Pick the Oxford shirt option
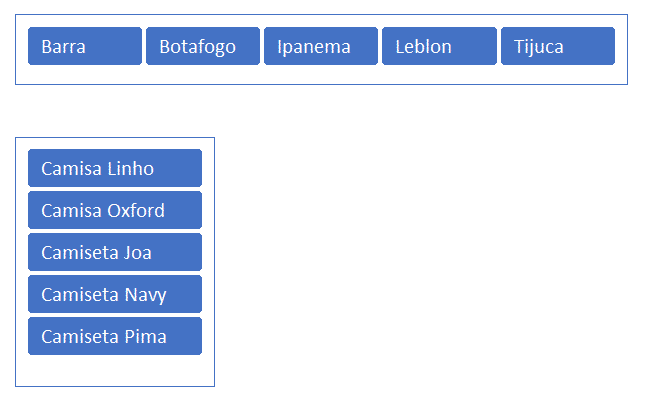 (115, 210)
